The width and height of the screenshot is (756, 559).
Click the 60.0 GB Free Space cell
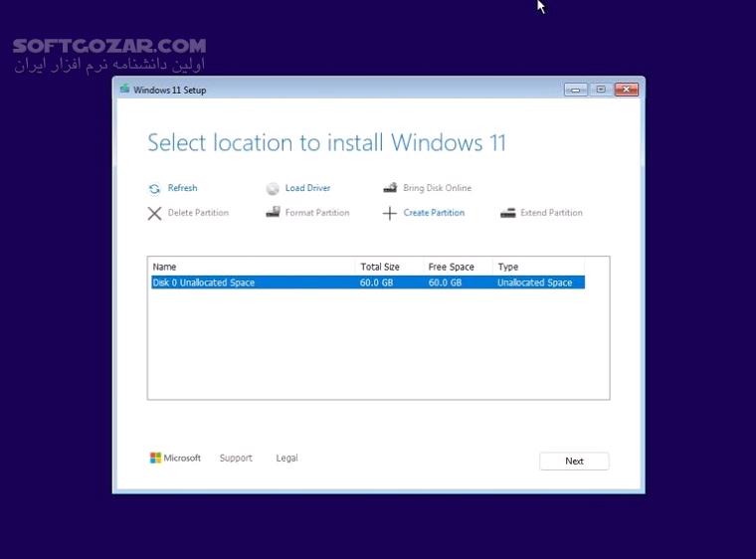[445, 282]
